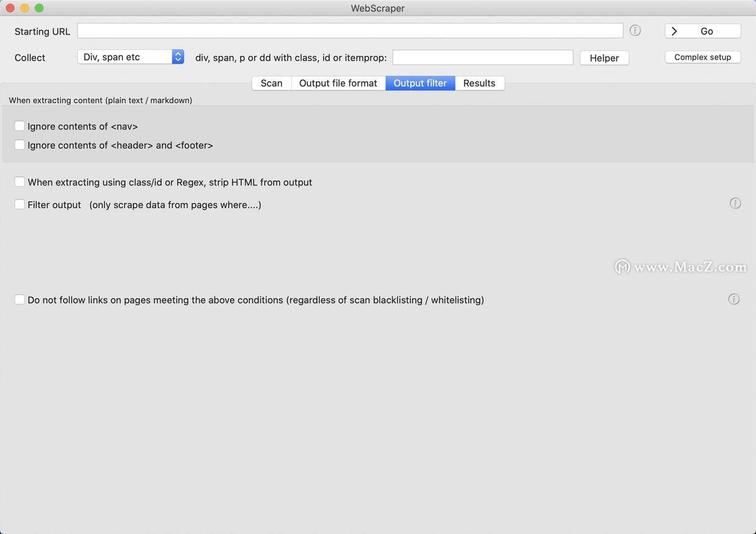Click Complex setup button
The image size is (756, 534).
point(703,57)
